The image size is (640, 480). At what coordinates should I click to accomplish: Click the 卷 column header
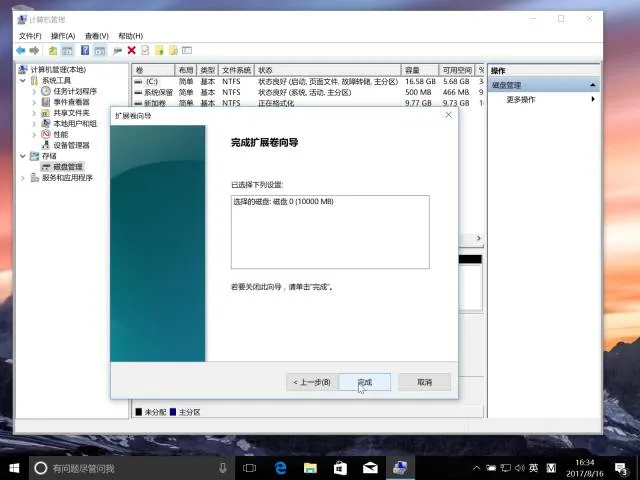pyautogui.click(x=153, y=70)
